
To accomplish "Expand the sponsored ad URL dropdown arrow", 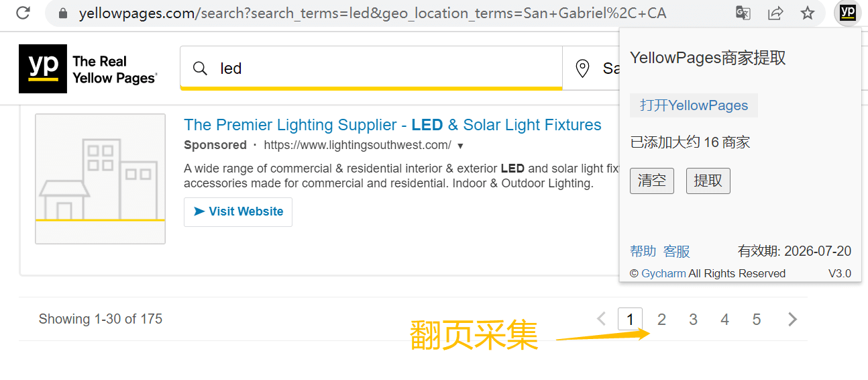I will pos(460,146).
